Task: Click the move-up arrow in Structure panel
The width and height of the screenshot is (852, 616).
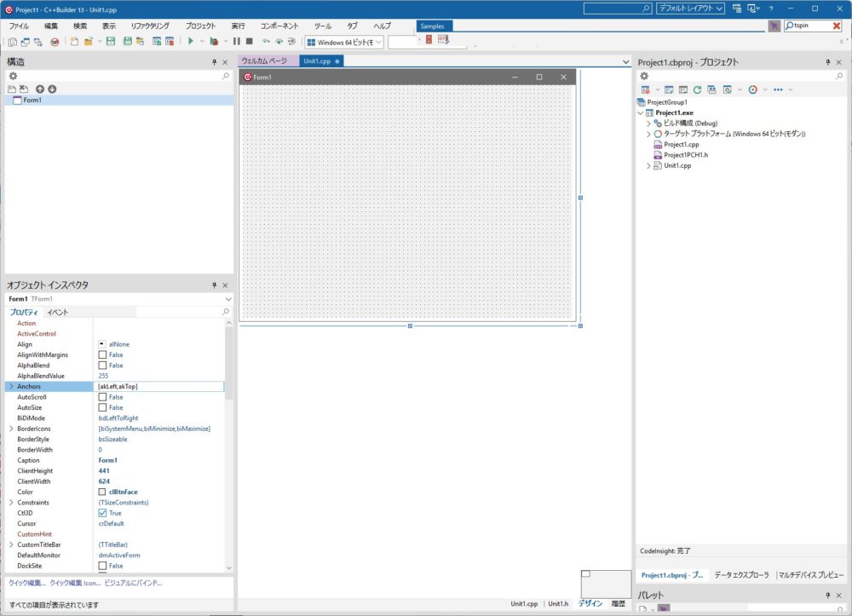Action: 39,89
